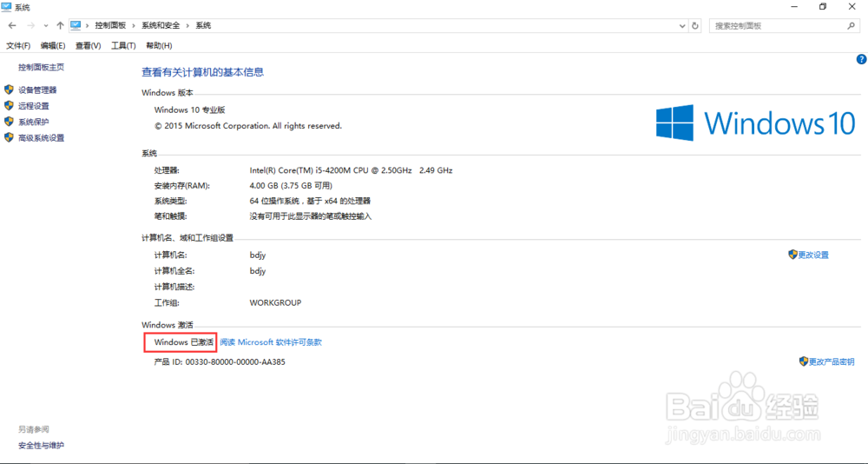
Task: Open 系统保护 link
Action: [33, 122]
